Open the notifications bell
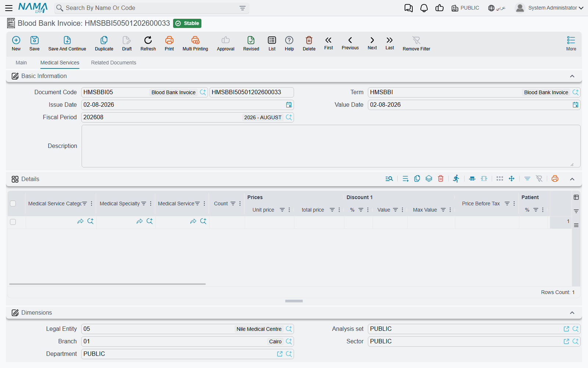 pyautogui.click(x=424, y=8)
